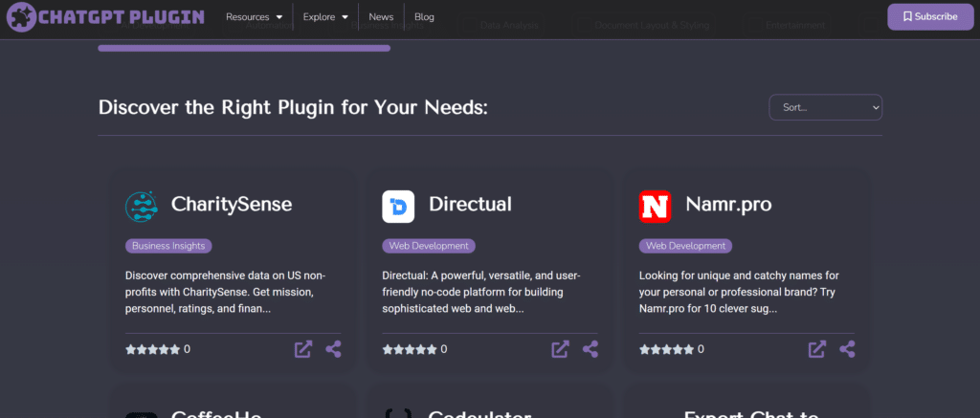Select the Business Insights tag on CharitySense
The image size is (980, 418).
[x=168, y=246]
